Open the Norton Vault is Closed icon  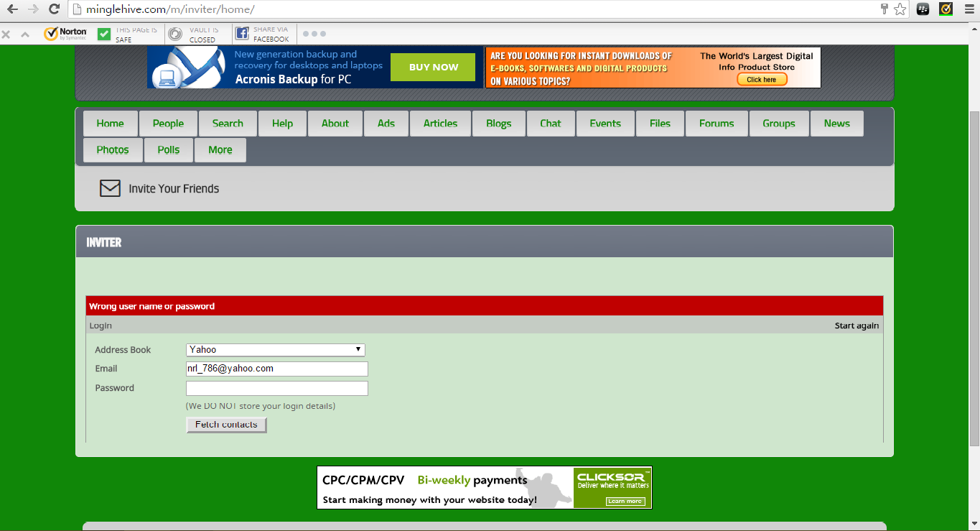(175, 34)
